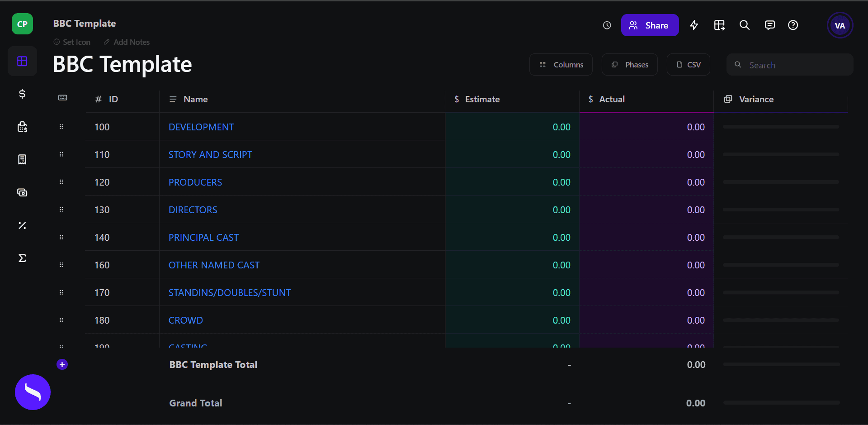The image size is (868, 425).
Task: Open the Phases menu
Action: (630, 65)
